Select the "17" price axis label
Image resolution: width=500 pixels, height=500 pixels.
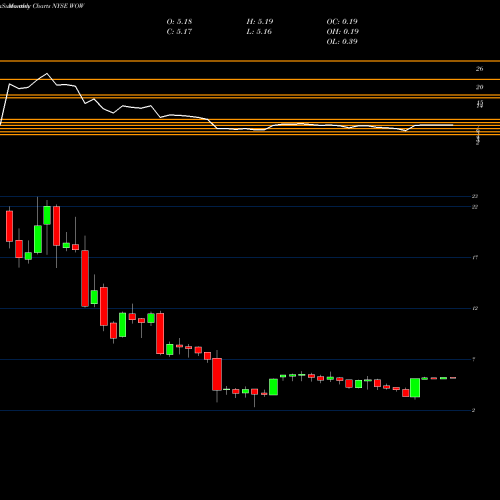(475, 257)
